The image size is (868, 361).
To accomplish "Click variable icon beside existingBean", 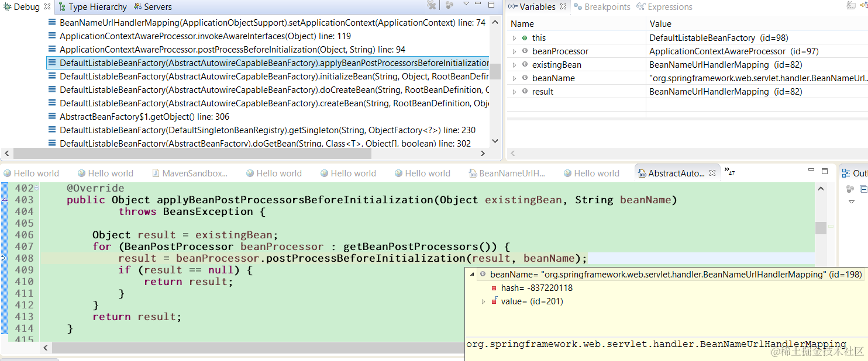I will pos(525,65).
